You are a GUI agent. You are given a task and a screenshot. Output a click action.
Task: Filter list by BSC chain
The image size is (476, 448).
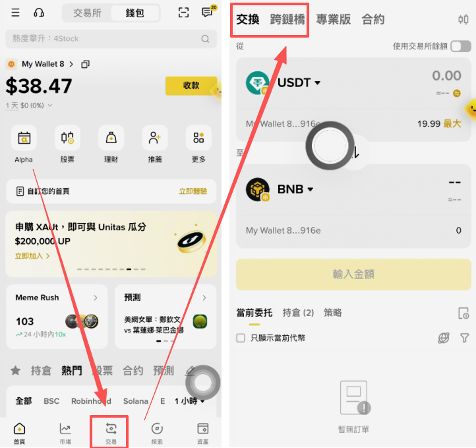[x=51, y=401]
